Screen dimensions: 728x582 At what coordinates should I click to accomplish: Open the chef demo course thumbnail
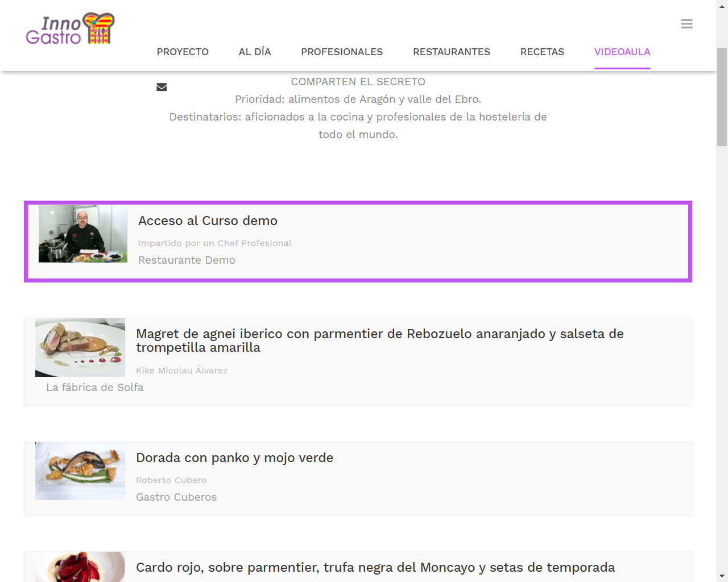(x=83, y=234)
